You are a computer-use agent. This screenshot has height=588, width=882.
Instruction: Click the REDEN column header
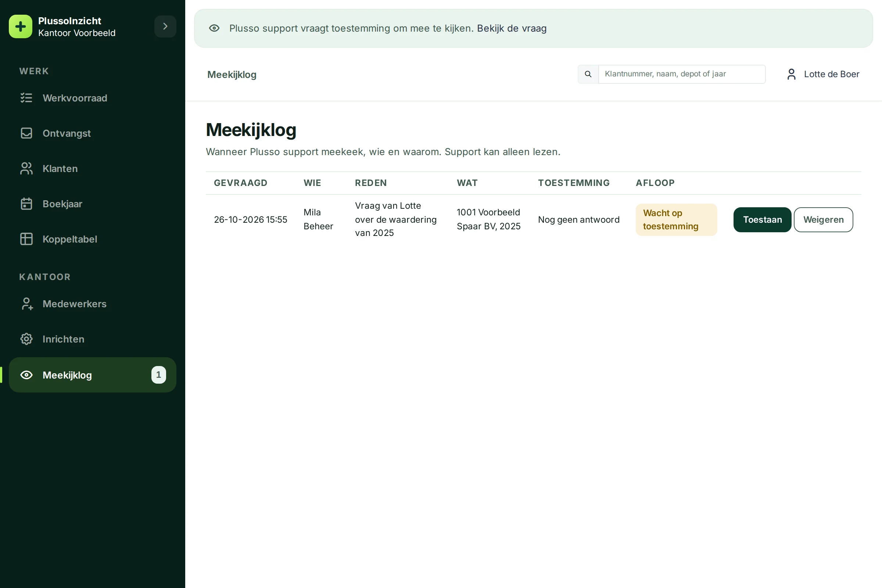point(371,183)
